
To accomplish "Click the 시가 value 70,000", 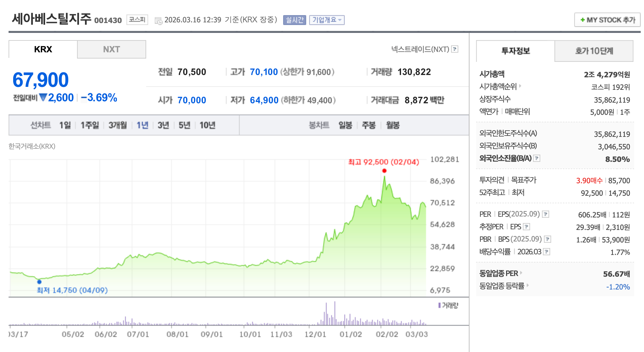I will click(192, 100).
